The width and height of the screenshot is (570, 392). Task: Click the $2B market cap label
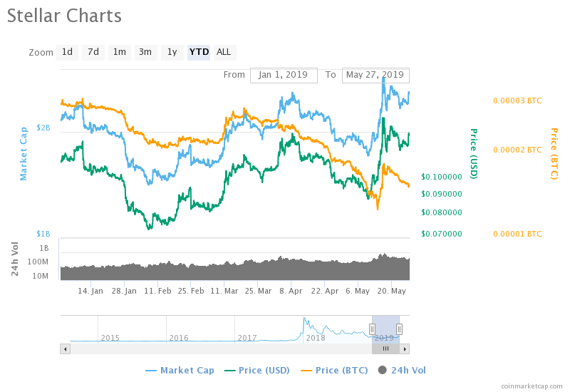click(43, 128)
